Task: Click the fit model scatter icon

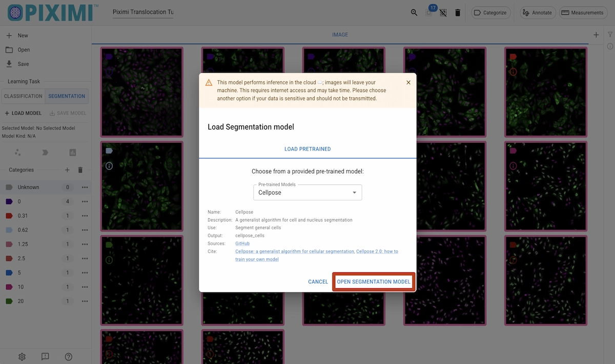Action: click(18, 153)
